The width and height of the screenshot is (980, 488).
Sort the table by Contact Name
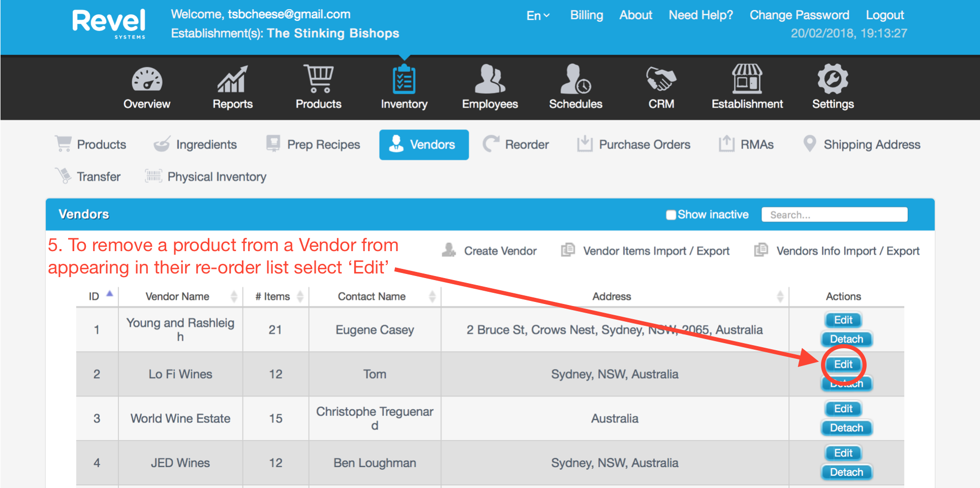(375, 296)
